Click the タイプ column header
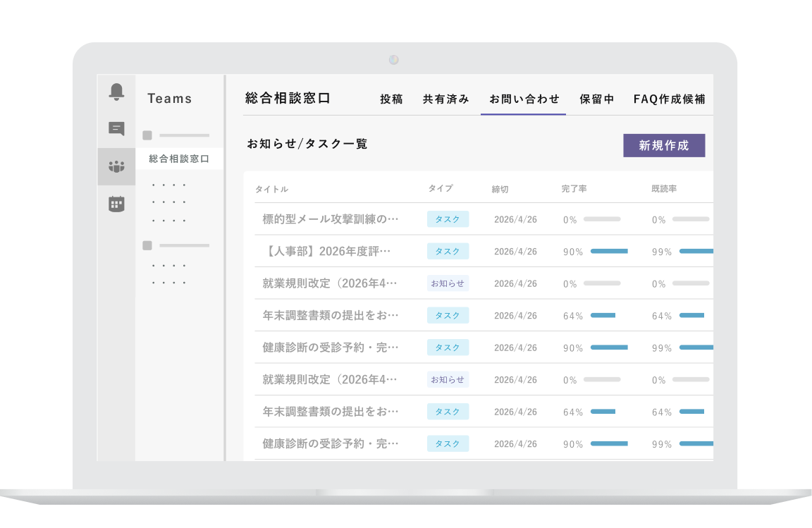Image resolution: width=812 pixels, height=528 pixels. point(441,188)
